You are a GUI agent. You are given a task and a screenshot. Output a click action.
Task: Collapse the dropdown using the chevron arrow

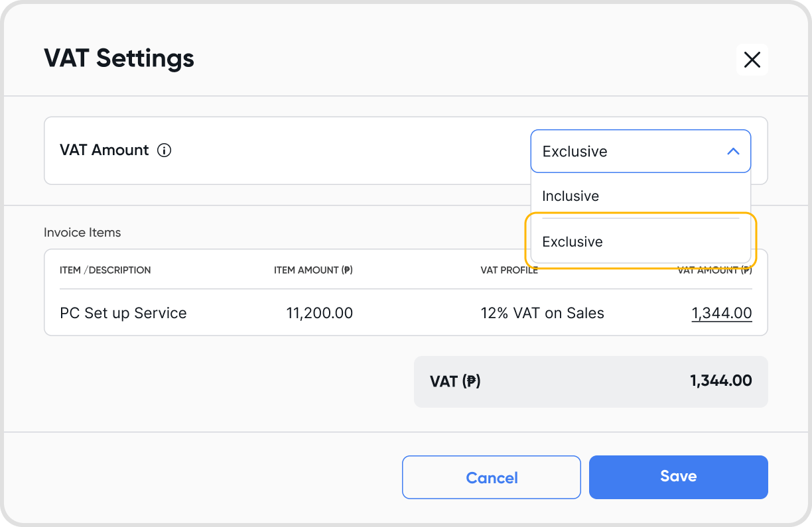click(x=733, y=151)
